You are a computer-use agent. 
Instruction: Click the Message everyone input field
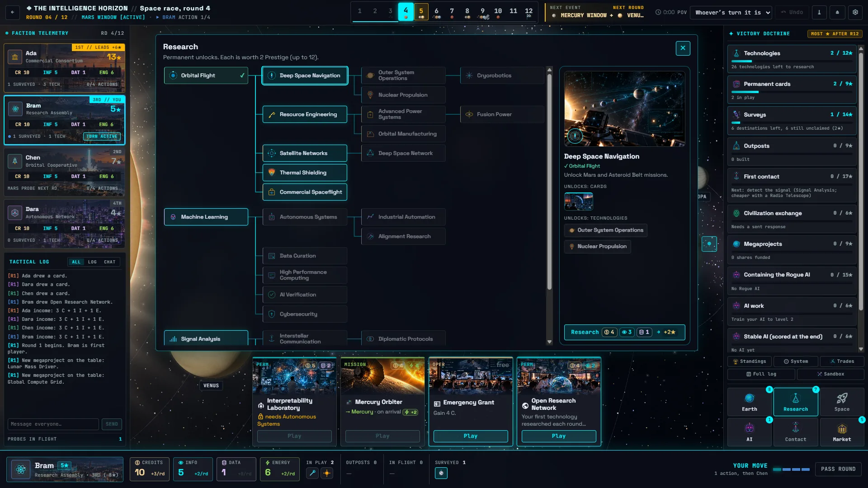pyautogui.click(x=53, y=424)
